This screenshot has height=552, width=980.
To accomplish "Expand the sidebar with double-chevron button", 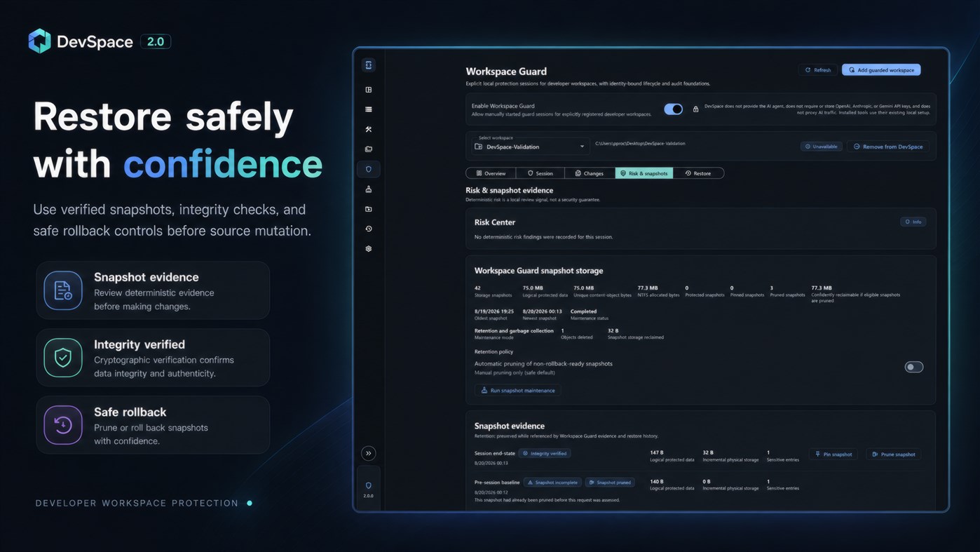I will point(369,453).
